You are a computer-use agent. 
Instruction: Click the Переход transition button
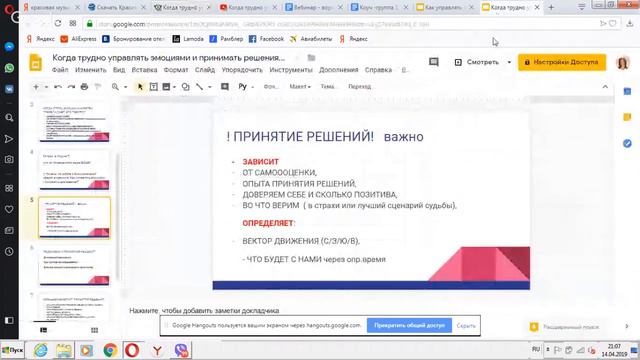(x=360, y=87)
